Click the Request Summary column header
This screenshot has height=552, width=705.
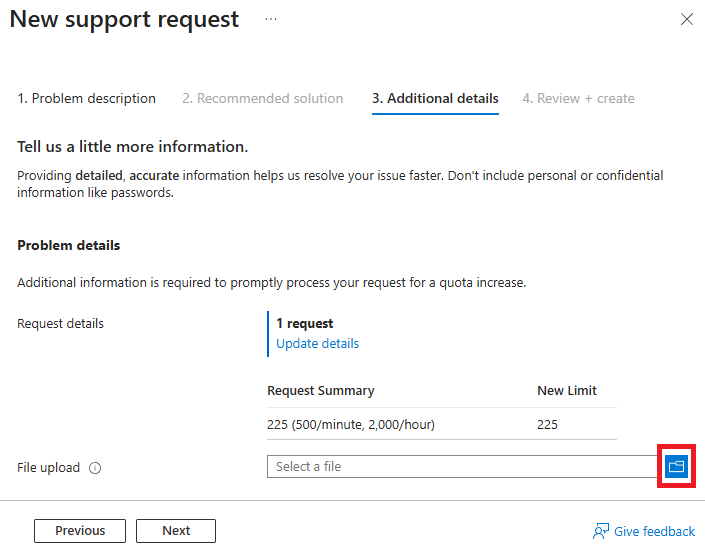[x=321, y=391]
